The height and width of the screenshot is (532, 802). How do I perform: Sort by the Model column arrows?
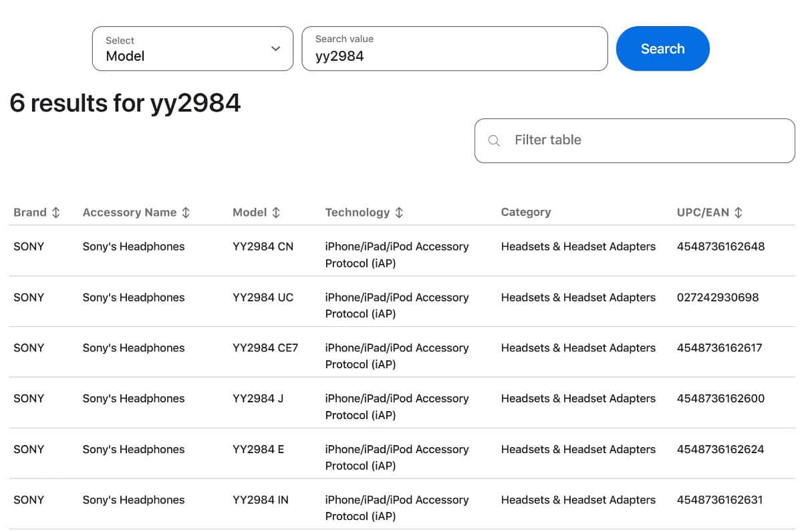[x=276, y=213]
